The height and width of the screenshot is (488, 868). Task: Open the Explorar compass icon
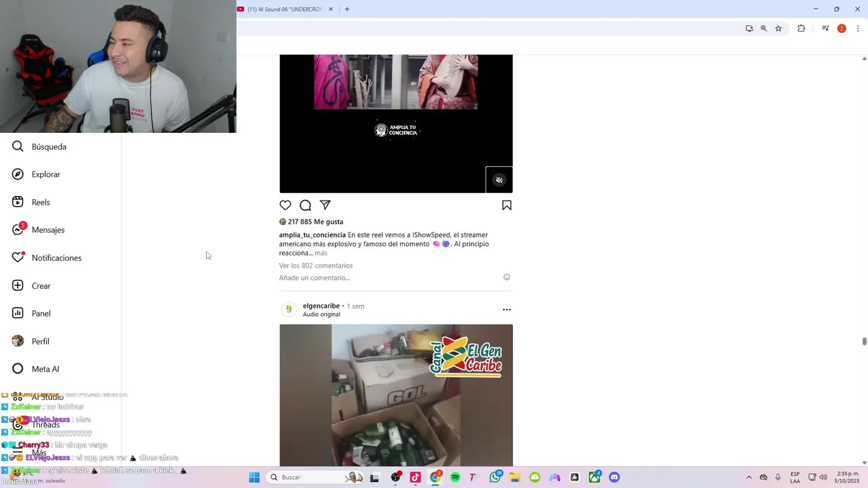tap(18, 174)
